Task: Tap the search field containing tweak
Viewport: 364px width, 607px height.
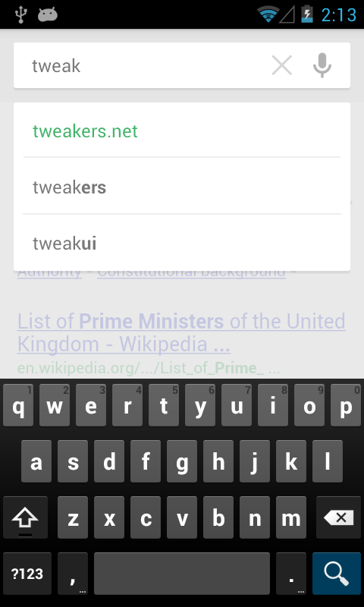Action: click(143, 65)
